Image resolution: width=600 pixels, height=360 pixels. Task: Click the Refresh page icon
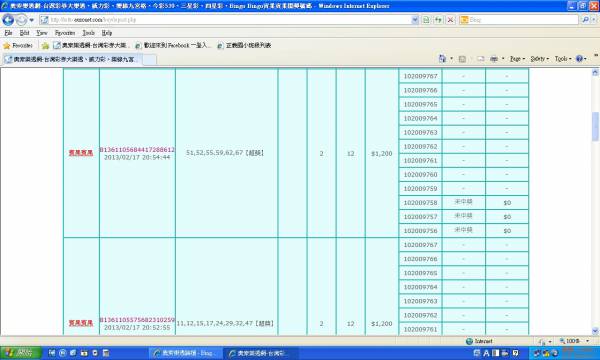coord(439,20)
